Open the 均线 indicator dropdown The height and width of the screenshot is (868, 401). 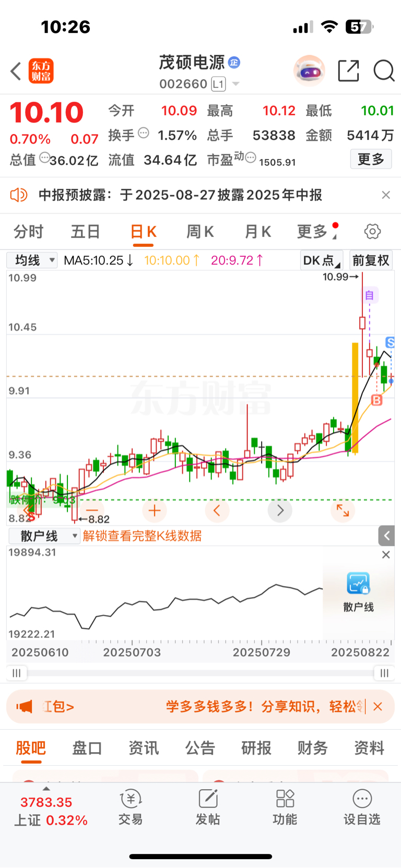pyautogui.click(x=32, y=260)
